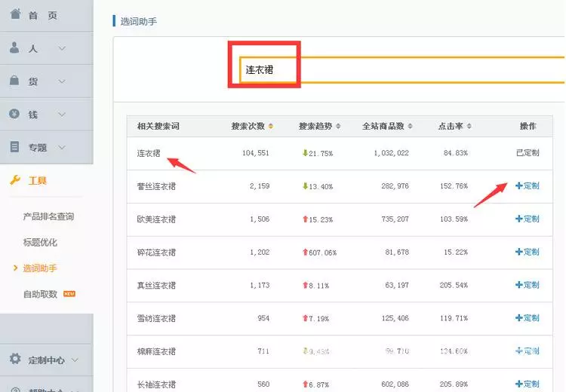
Task: Click keyword 碎花连衣裙 in table
Action: coord(156,253)
